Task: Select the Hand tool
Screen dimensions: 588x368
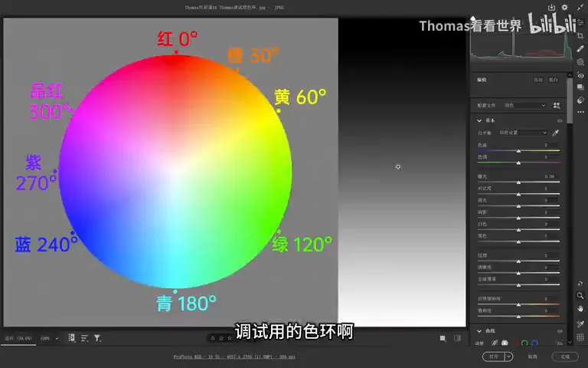Action: (580, 309)
